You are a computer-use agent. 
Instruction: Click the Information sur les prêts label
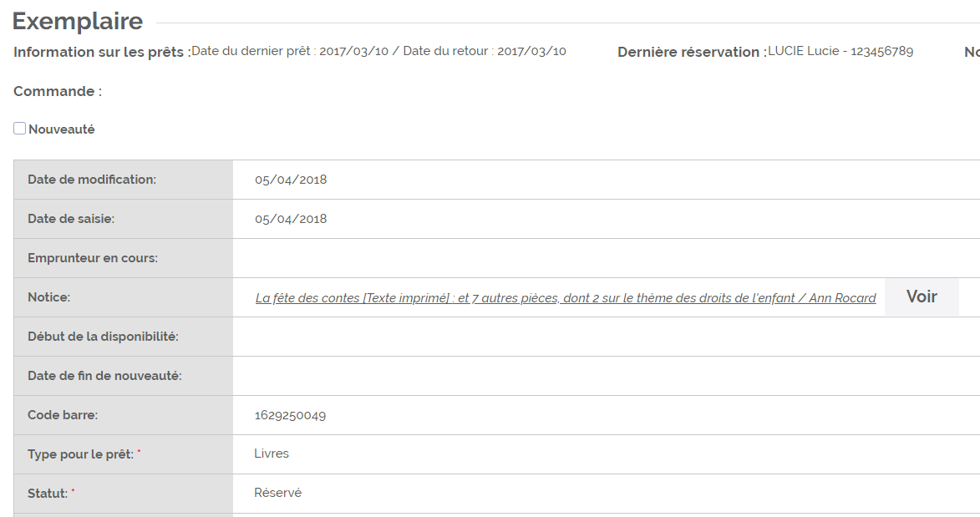(x=102, y=52)
